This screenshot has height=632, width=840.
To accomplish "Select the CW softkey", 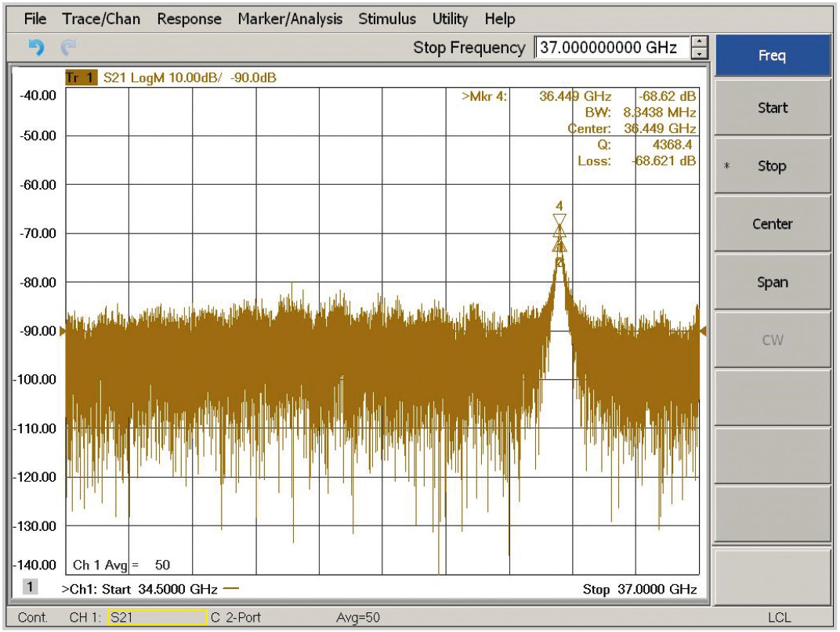I will [x=773, y=340].
